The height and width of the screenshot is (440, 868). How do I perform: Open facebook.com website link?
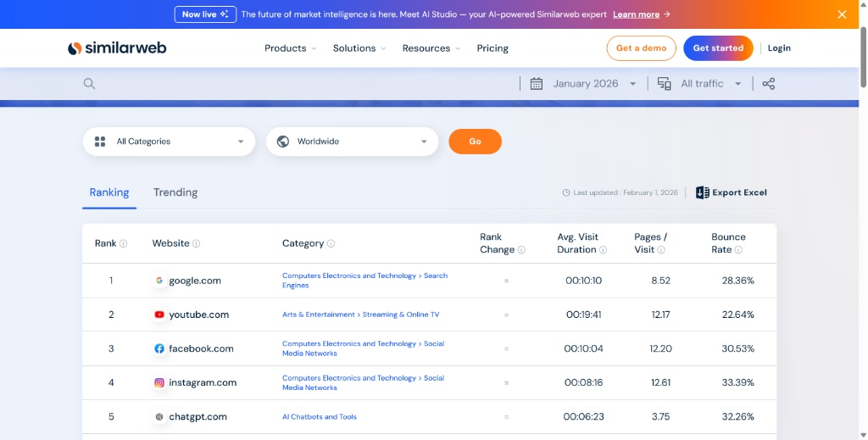click(201, 348)
